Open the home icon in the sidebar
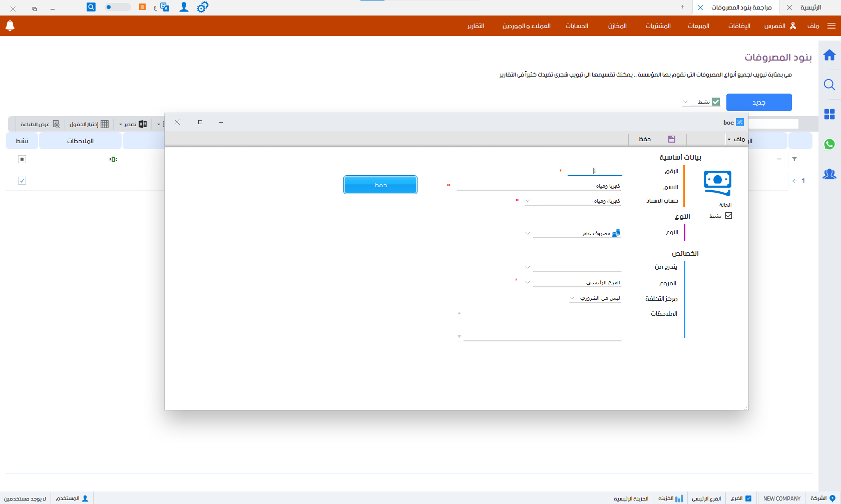This screenshot has height=504, width=841. (x=829, y=55)
